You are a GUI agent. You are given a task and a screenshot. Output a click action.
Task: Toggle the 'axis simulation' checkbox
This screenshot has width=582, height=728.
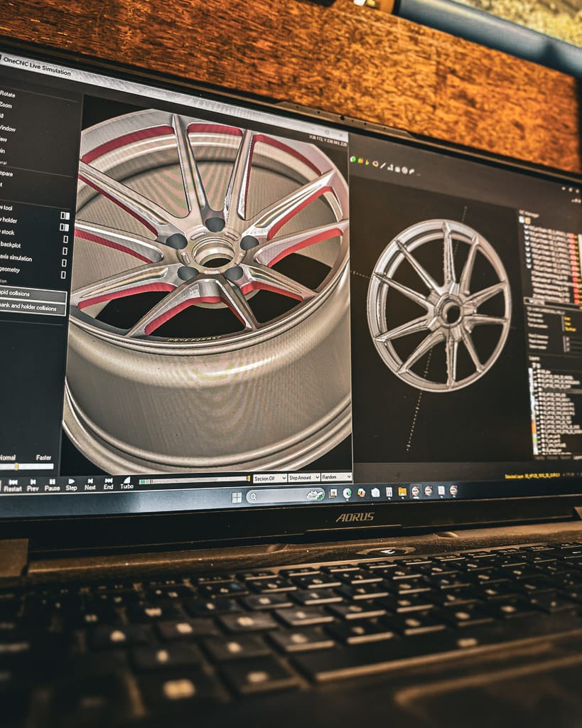click(64, 263)
